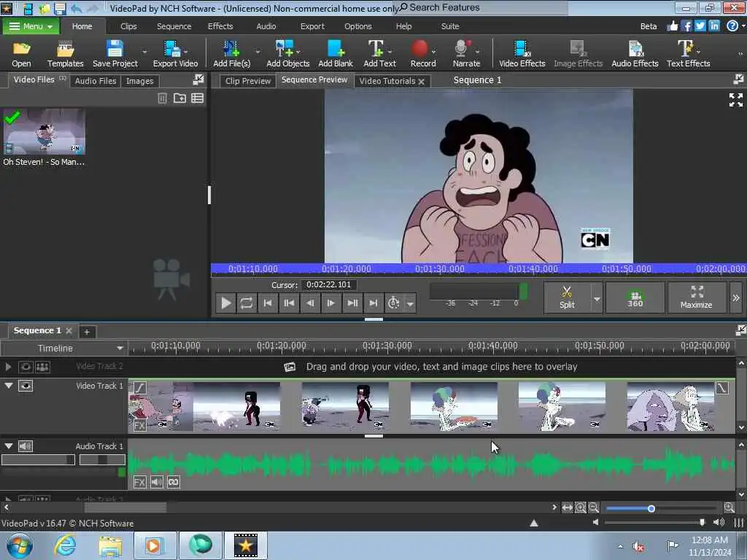Open the green Menu dropdown
The width and height of the screenshot is (747, 560).
point(31,26)
